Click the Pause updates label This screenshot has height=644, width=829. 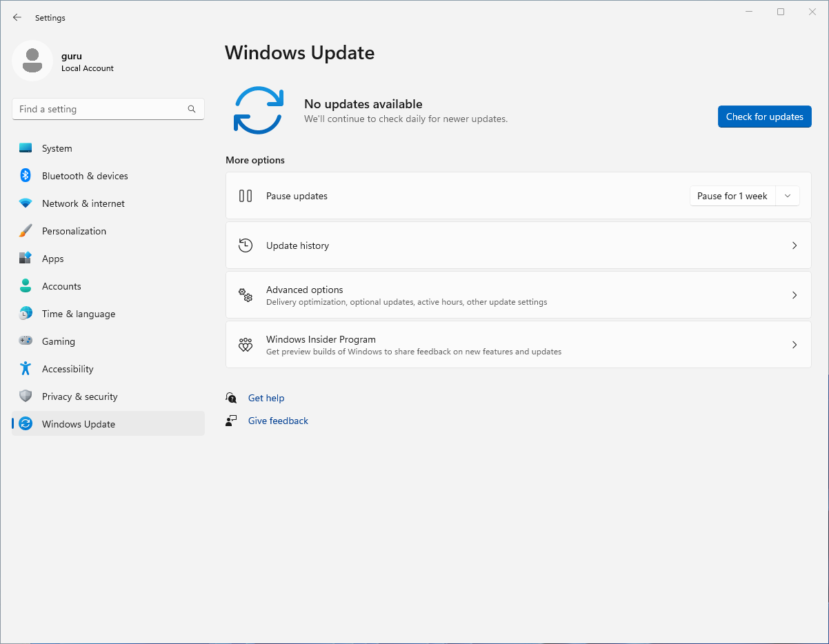[297, 196]
